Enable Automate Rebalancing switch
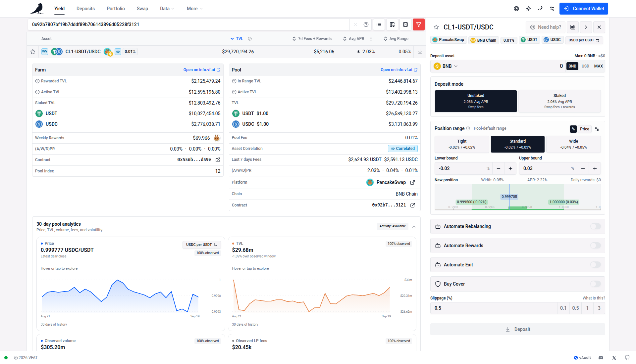 point(595,226)
